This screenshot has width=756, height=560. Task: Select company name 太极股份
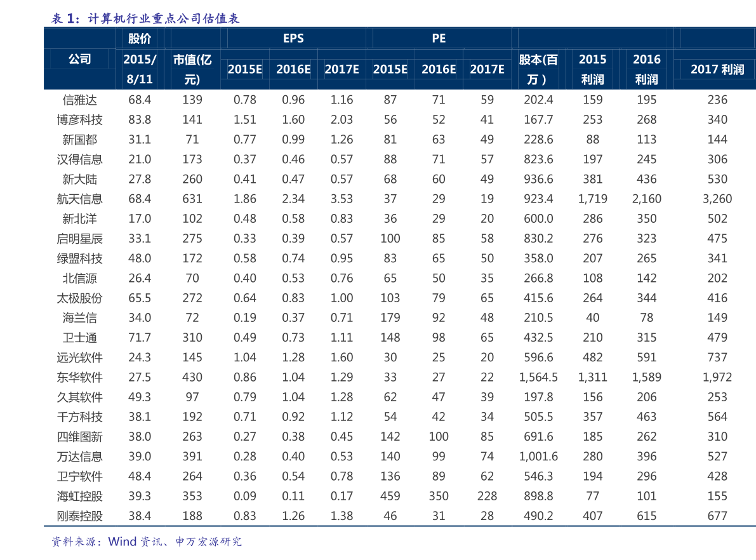click(x=79, y=298)
